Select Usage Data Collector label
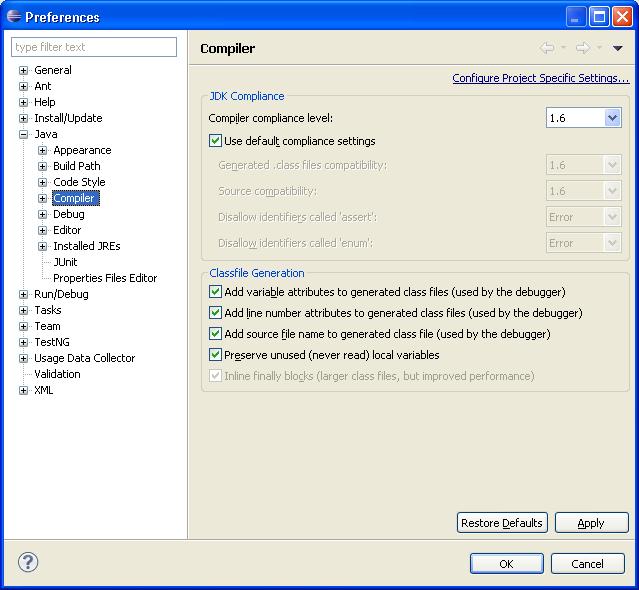Screen dimensions: 639x590 click(84, 358)
